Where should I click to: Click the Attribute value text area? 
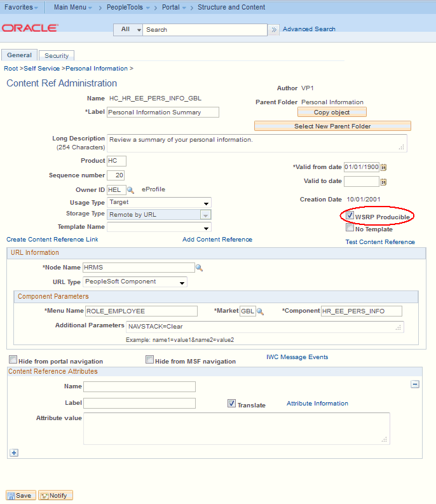[236, 429]
